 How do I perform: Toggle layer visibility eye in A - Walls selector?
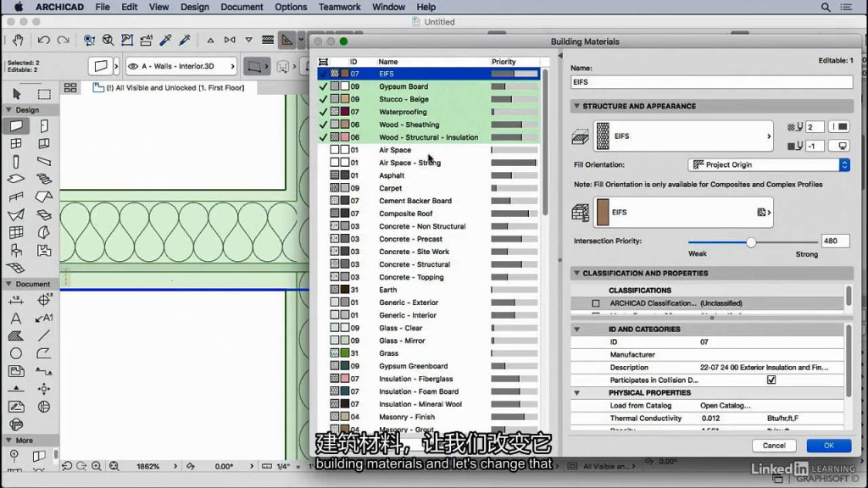point(133,66)
